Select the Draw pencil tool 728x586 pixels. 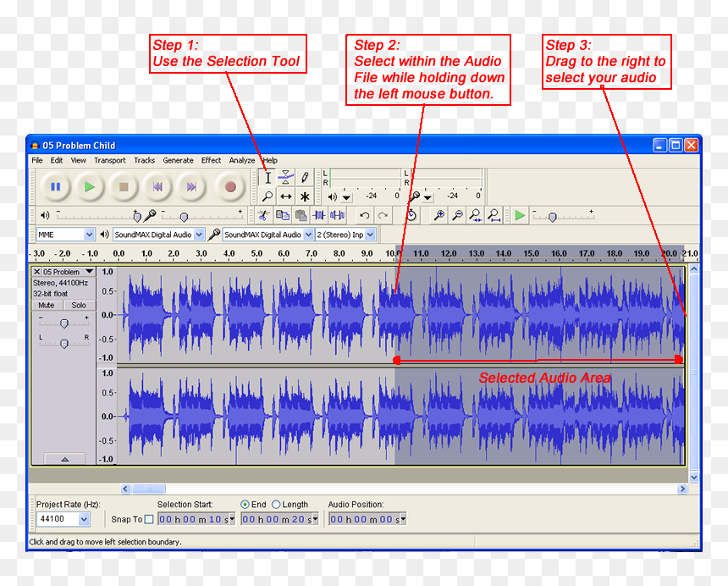tap(305, 177)
